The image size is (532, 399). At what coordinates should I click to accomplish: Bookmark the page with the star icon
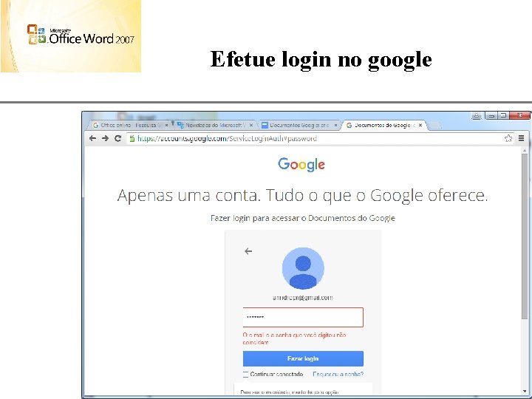(x=508, y=138)
